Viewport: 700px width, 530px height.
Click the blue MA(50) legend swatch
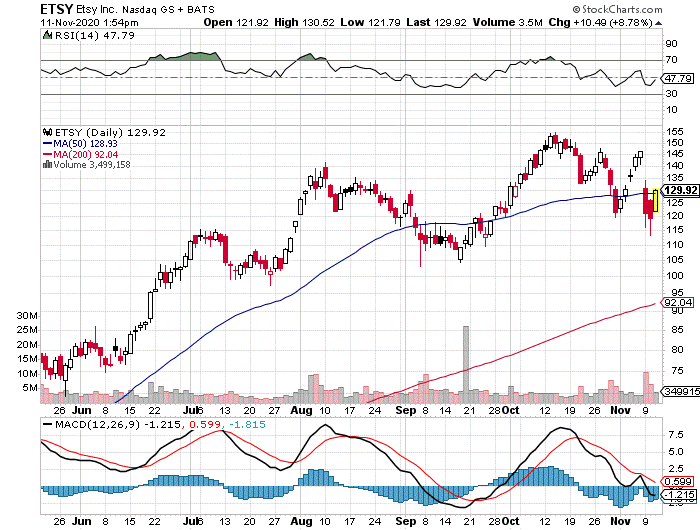tap(46, 142)
